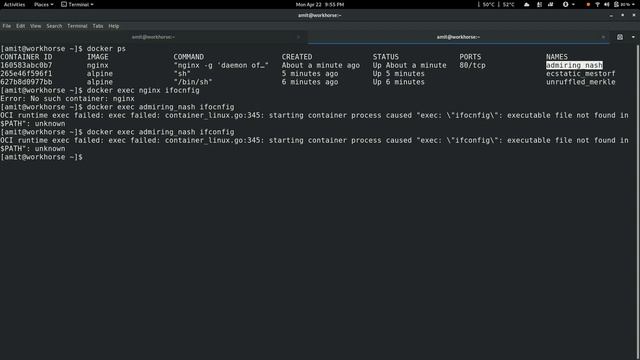Click the orange tray indicator icon
The image size is (640, 360).
pyautogui.click(x=588, y=4)
